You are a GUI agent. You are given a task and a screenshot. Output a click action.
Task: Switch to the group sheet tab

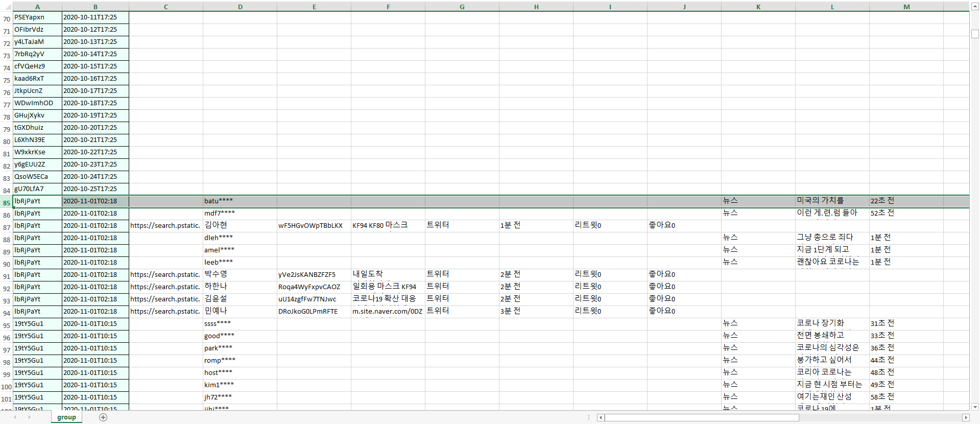pos(66,417)
